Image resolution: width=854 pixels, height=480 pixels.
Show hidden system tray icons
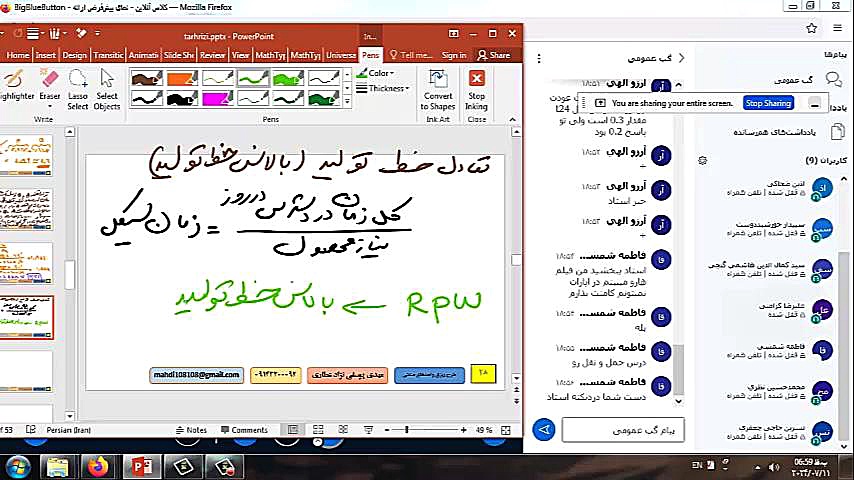coord(758,467)
